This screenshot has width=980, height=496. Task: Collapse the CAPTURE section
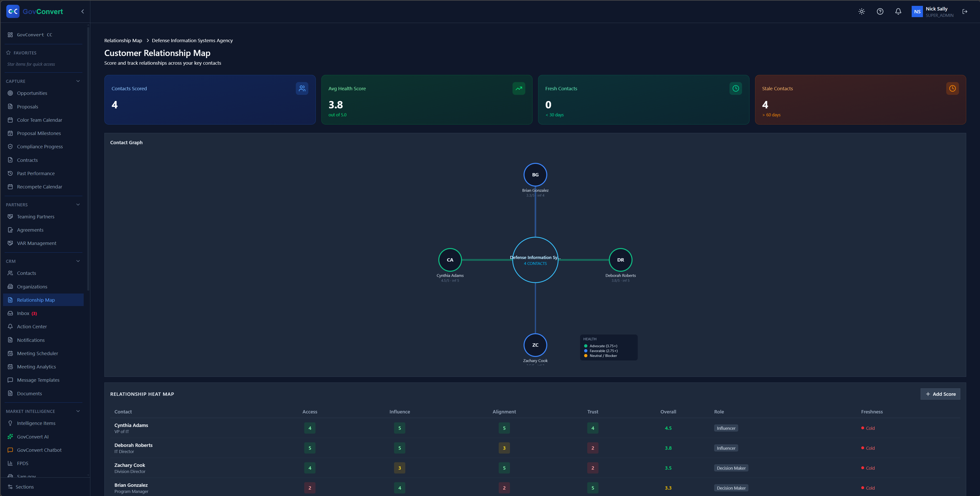[x=78, y=81]
